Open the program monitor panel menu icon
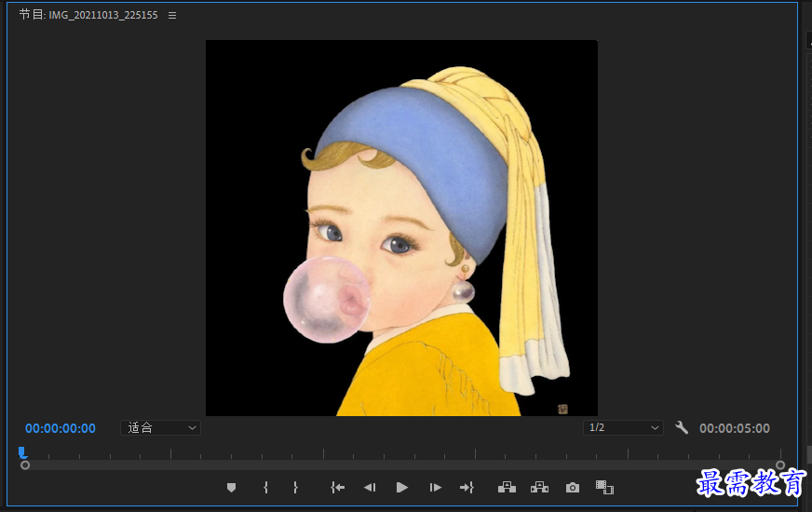Screen dimensions: 812x512 coord(172,16)
